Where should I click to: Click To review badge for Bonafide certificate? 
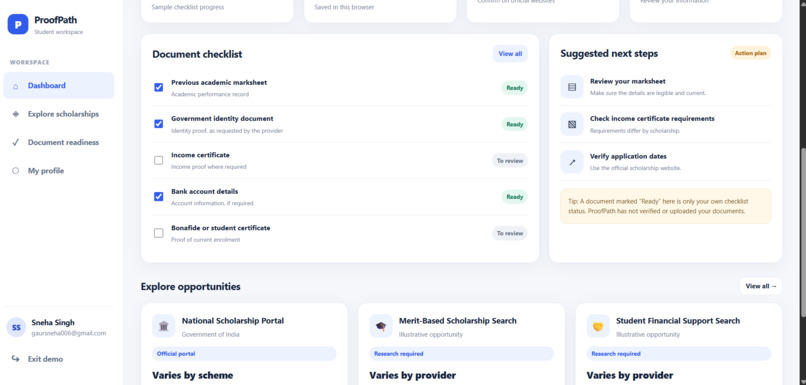[510, 233]
